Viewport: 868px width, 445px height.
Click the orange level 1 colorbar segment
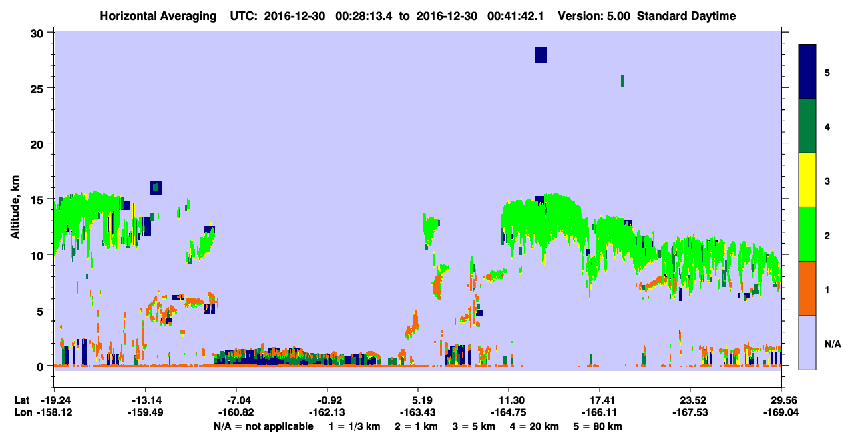click(x=807, y=288)
